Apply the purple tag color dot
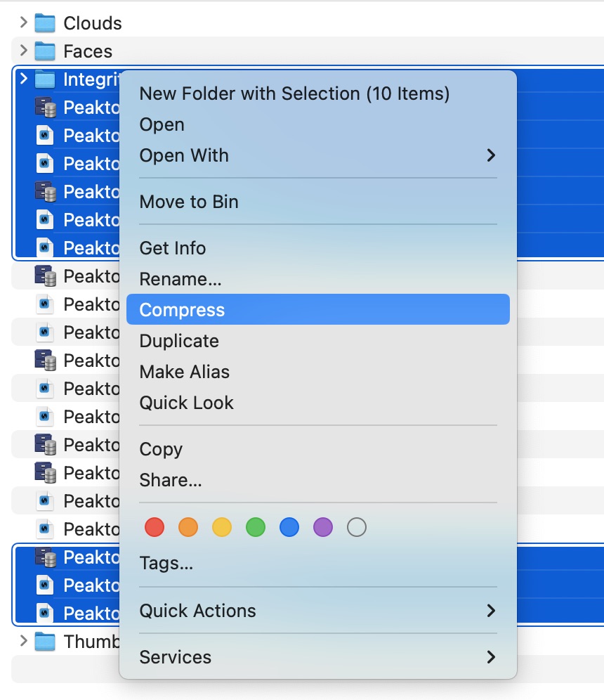The height and width of the screenshot is (700, 604). pyautogui.click(x=323, y=527)
